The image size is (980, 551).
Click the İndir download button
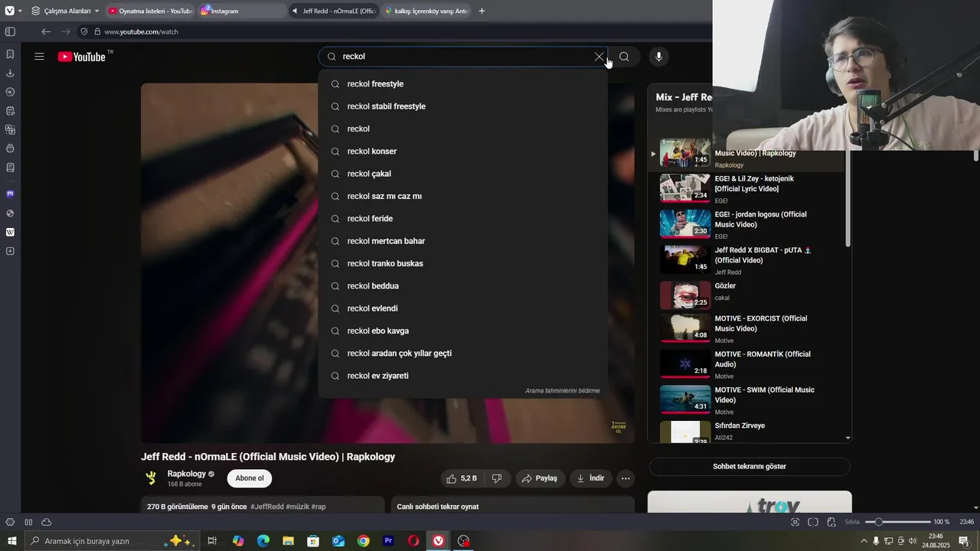point(590,478)
